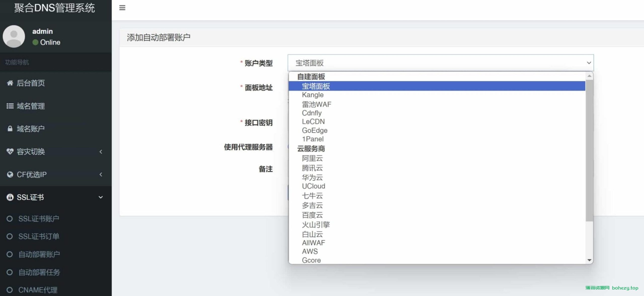Select AWS in the dropdown list
Screen dimensions: 644x296
pos(437,251)
